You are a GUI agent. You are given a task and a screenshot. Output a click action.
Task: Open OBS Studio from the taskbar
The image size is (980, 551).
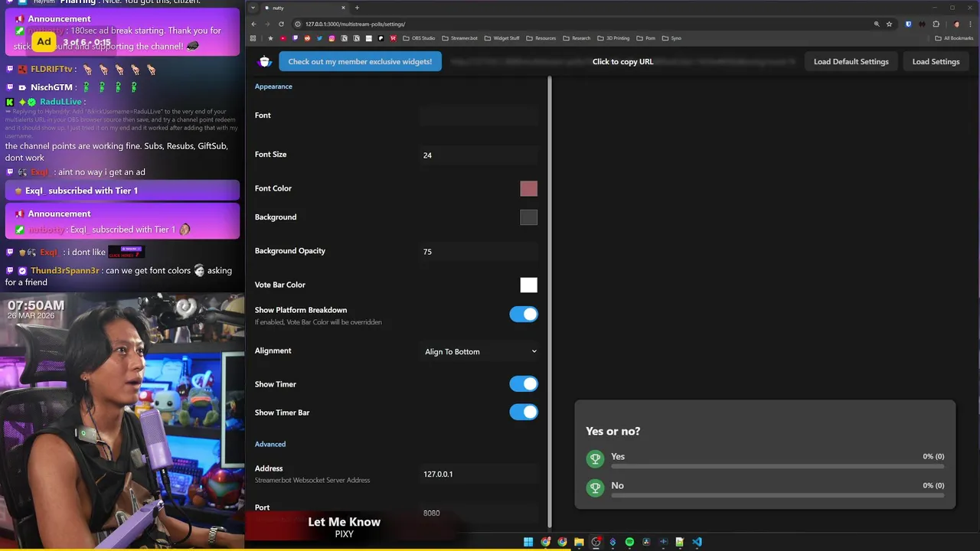(596, 542)
